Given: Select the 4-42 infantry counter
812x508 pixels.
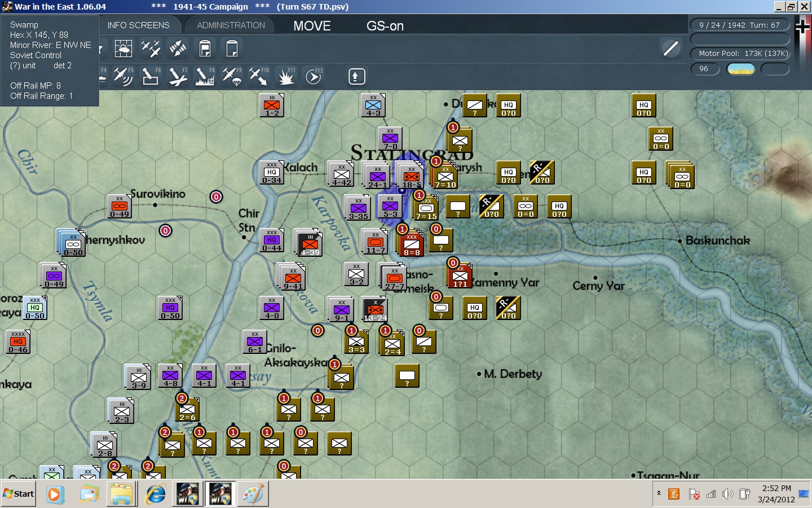Looking at the screenshot, I should pyautogui.click(x=342, y=174).
